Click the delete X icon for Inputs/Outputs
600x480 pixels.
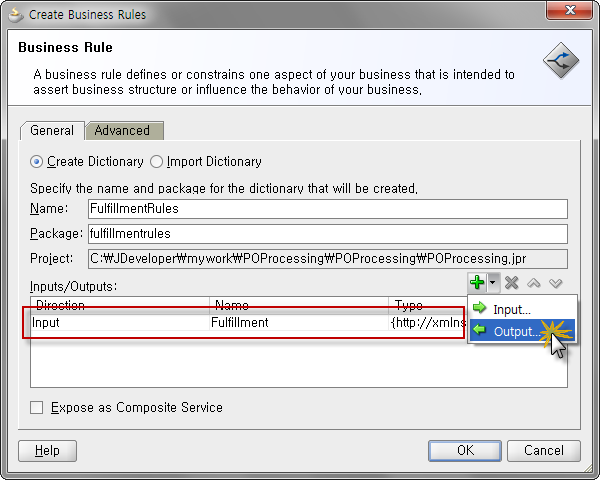[512, 283]
